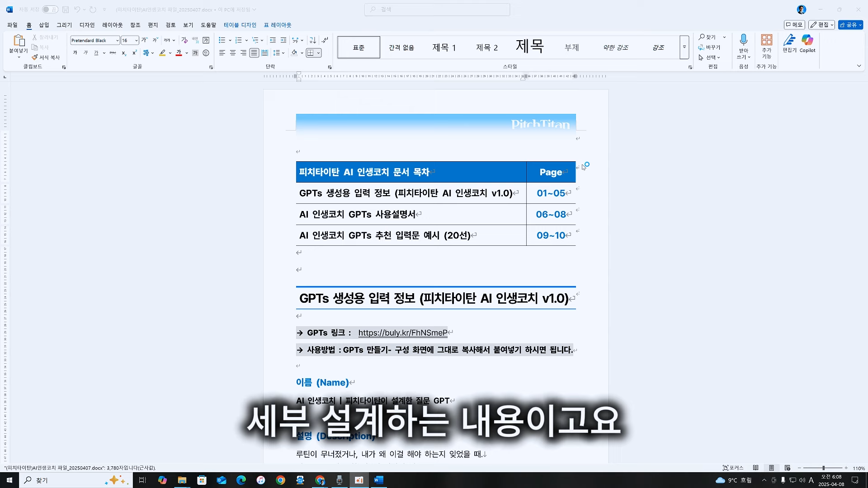
Task: Apply font color using the 가 icon
Action: [x=178, y=53]
